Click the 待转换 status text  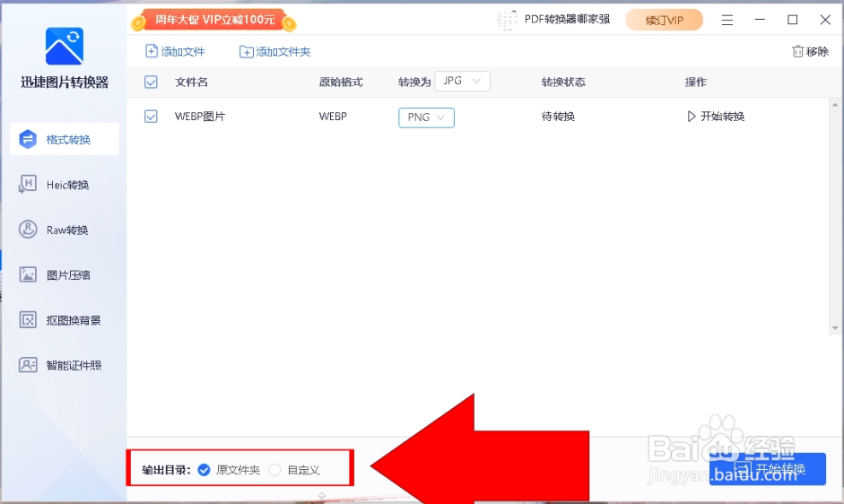pyautogui.click(x=558, y=117)
